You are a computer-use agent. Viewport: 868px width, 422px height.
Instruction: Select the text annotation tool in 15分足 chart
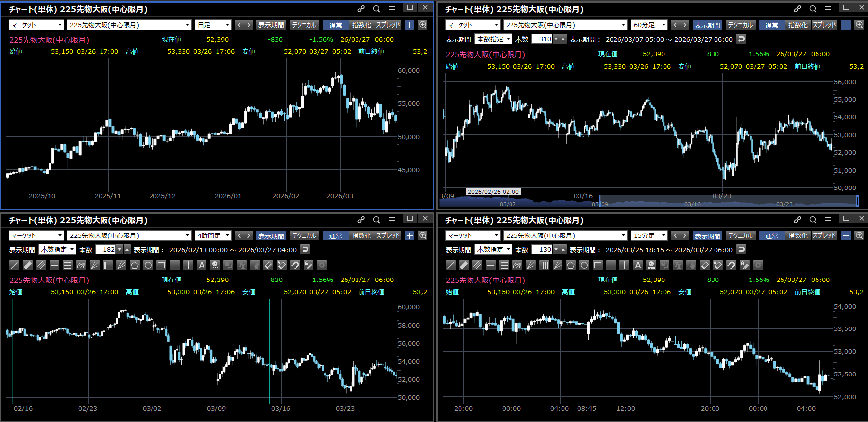pos(638,265)
